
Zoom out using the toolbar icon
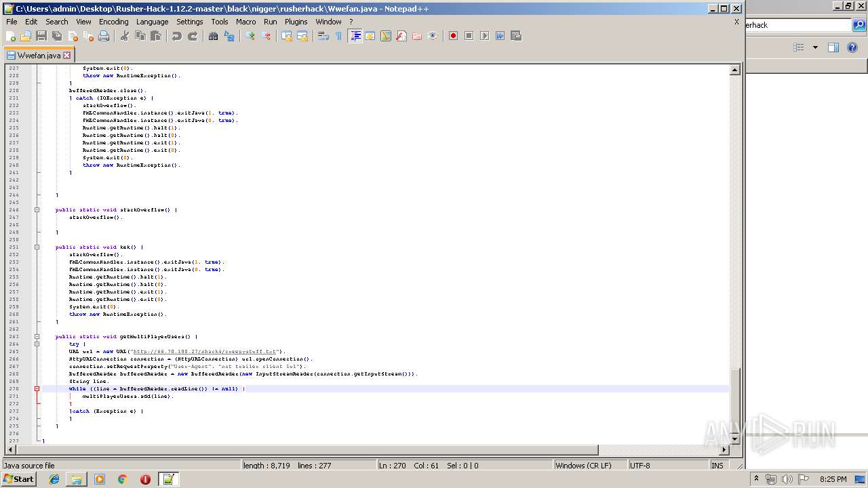266,36
